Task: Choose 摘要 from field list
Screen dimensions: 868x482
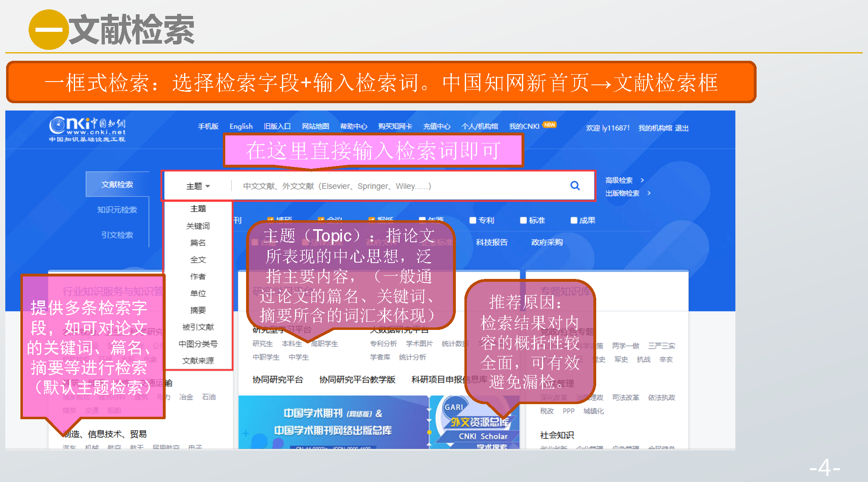Action: (x=198, y=310)
